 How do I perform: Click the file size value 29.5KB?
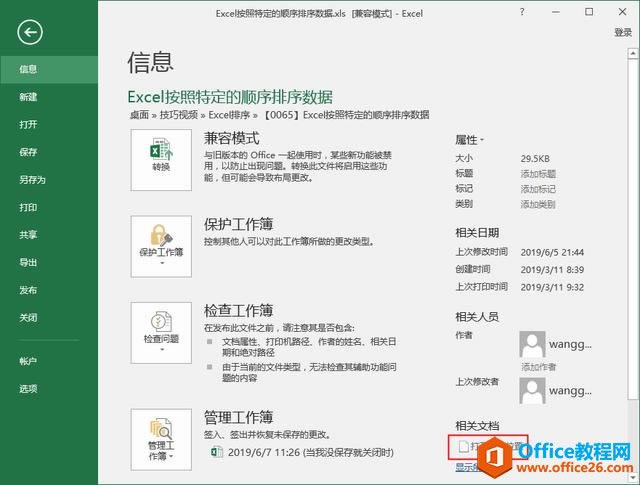535,159
